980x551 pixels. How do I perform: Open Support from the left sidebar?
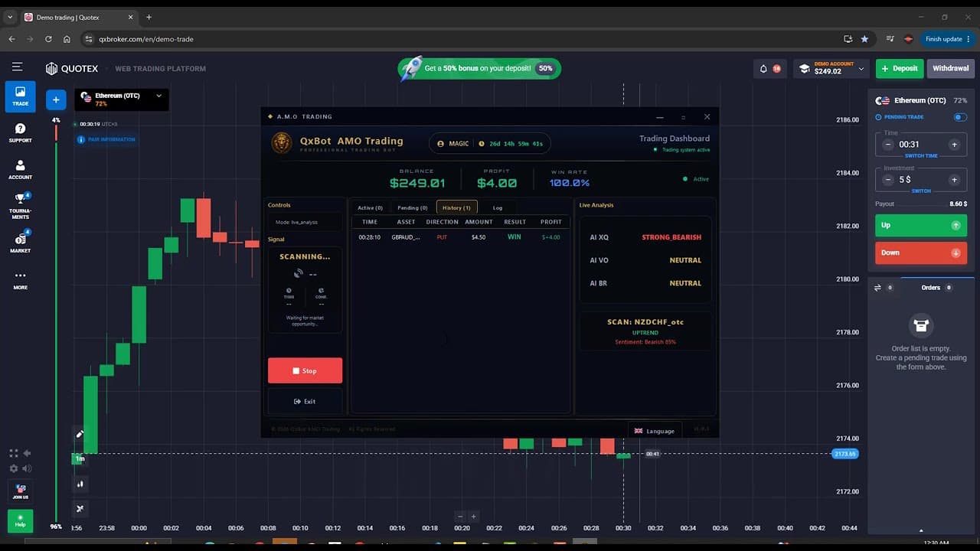(20, 133)
